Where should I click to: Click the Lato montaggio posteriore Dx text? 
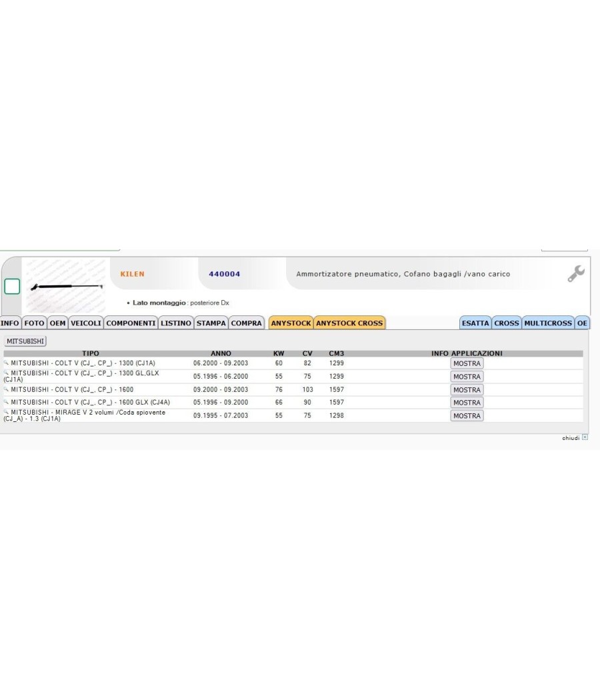coord(181,303)
